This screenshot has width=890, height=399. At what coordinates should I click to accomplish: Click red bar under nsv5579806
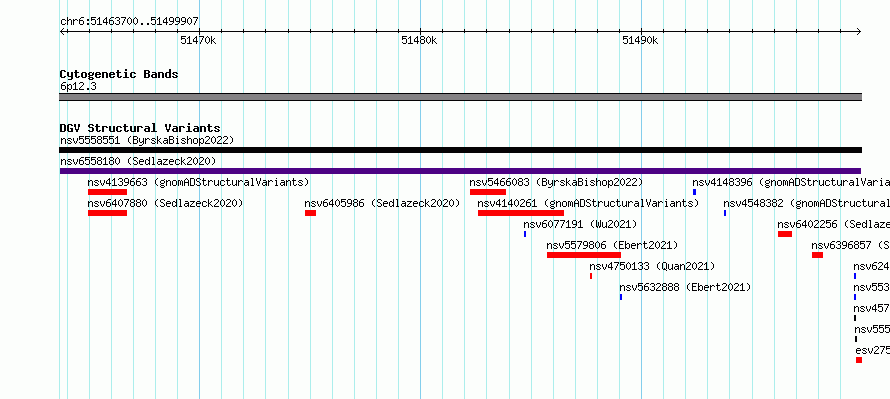pyautogui.click(x=584, y=255)
